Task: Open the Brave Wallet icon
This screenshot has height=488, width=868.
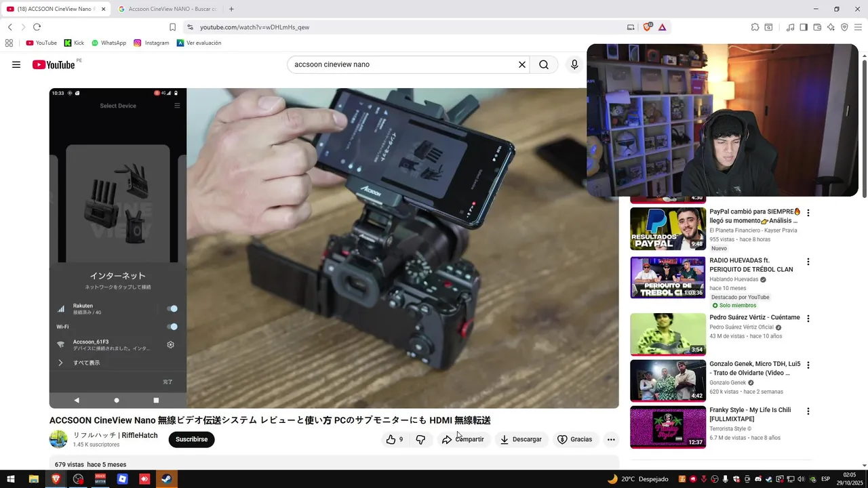Action: [817, 27]
